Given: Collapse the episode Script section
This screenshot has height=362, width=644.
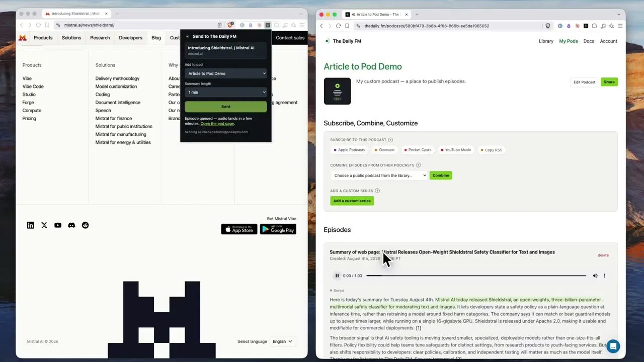Looking at the screenshot, I should 337,291.
